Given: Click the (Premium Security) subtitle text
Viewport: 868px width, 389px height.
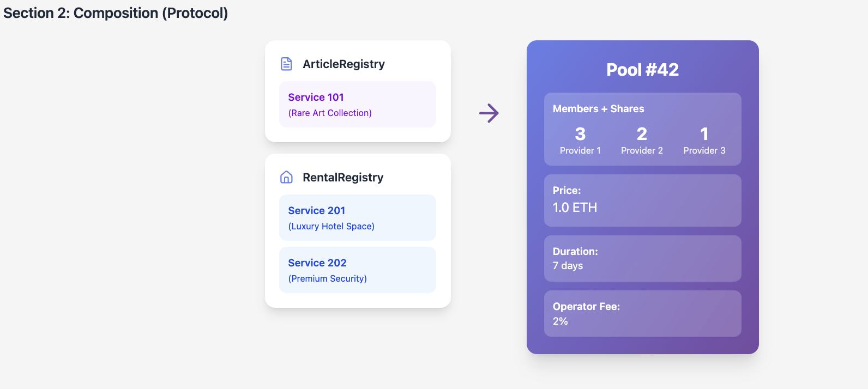Looking at the screenshot, I should point(327,278).
